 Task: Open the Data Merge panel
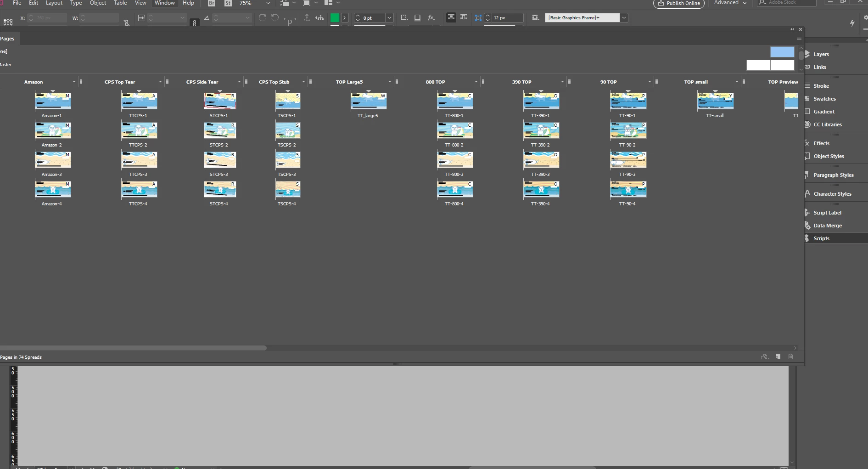827,226
